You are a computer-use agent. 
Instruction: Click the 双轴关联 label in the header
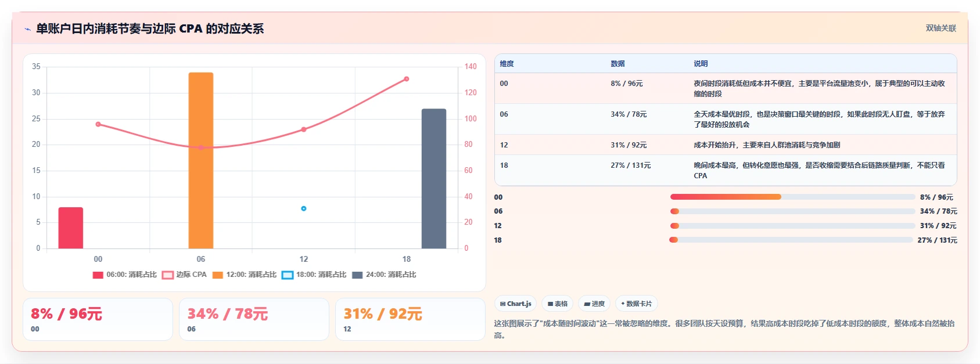(x=940, y=28)
